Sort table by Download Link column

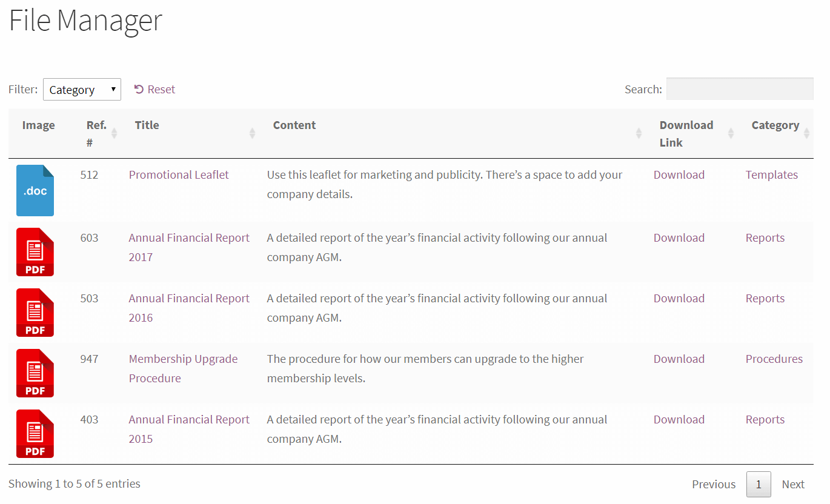686,133
